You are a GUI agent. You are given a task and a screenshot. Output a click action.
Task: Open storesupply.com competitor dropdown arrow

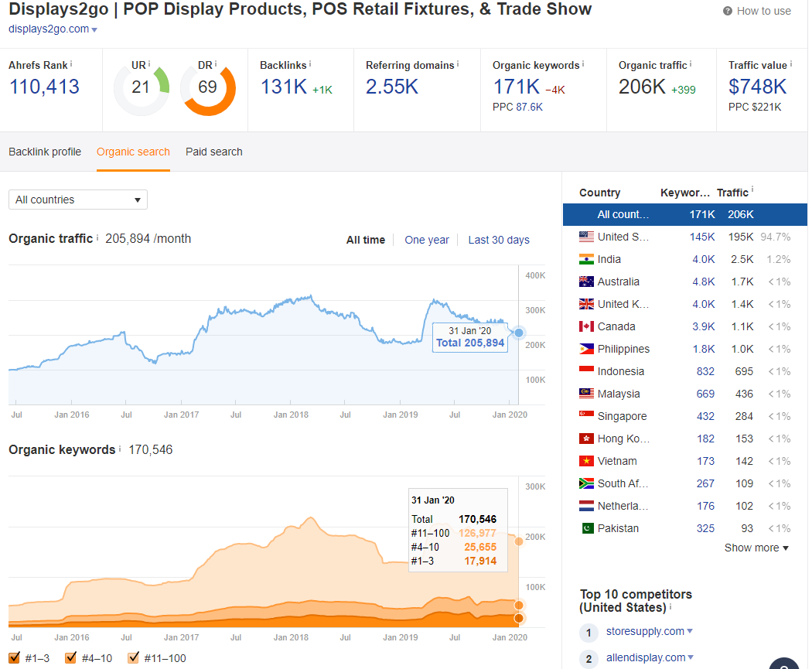pyautogui.click(x=690, y=630)
